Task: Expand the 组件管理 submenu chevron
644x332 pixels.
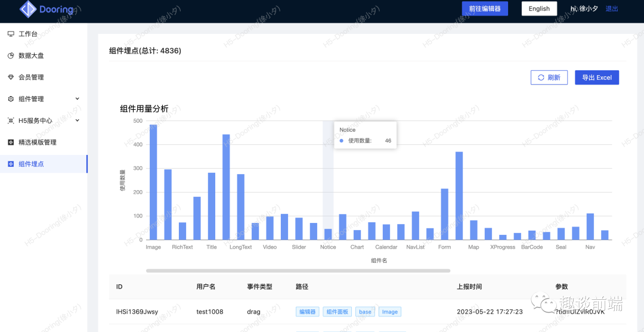Action: [77, 99]
